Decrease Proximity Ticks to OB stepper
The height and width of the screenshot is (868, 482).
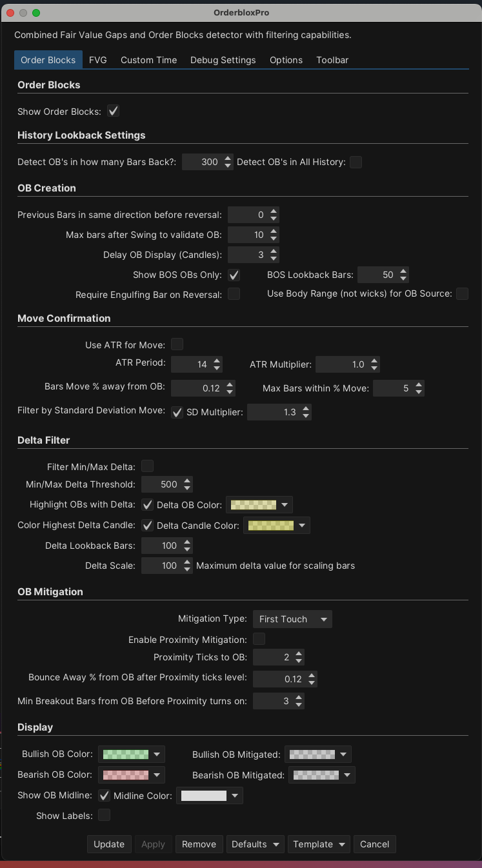click(x=298, y=661)
